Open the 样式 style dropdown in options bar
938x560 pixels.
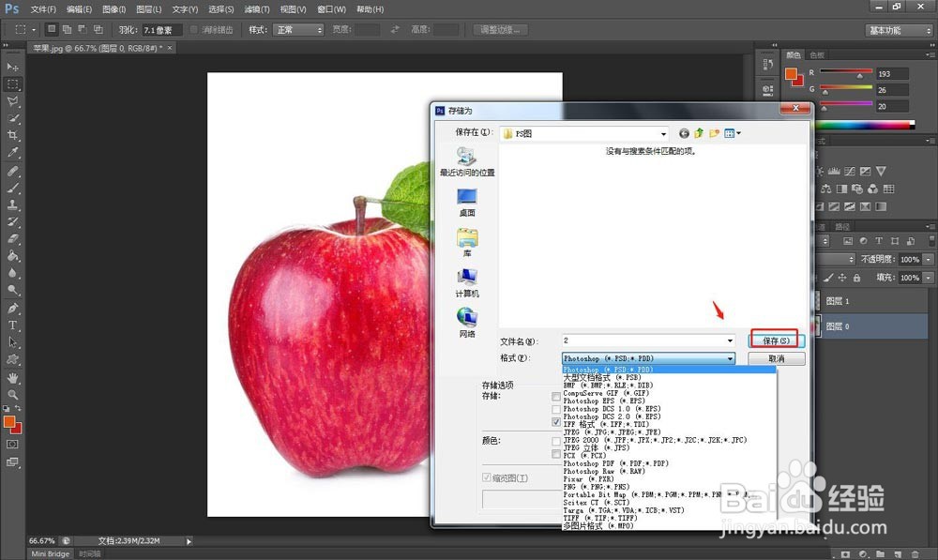pos(298,29)
